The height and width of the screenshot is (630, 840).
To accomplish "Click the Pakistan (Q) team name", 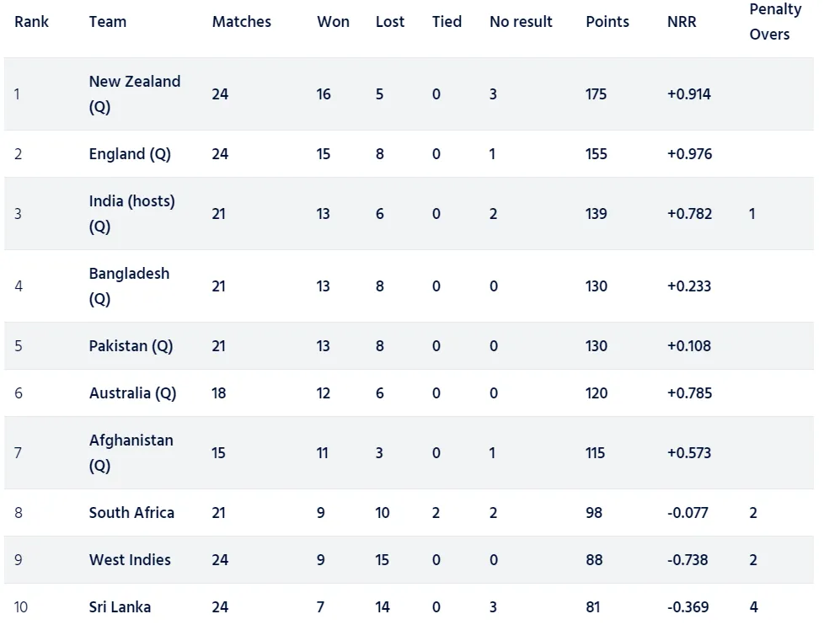I will 131,346.
